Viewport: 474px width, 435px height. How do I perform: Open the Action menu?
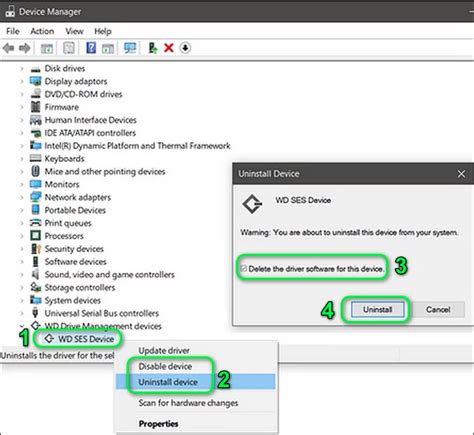click(x=42, y=31)
